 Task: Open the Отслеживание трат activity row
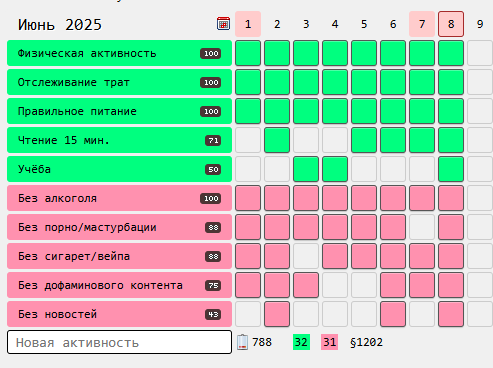[119, 82]
